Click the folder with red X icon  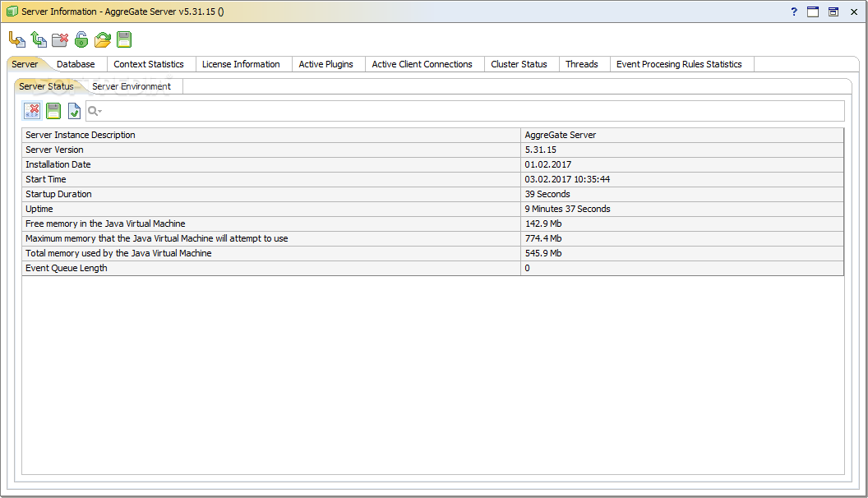[x=60, y=39]
